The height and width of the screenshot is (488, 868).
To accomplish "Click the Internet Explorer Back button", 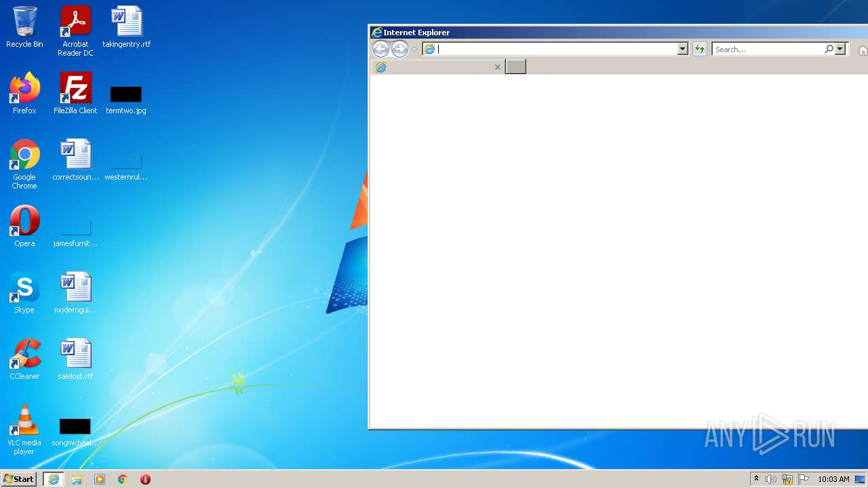I will [380, 49].
